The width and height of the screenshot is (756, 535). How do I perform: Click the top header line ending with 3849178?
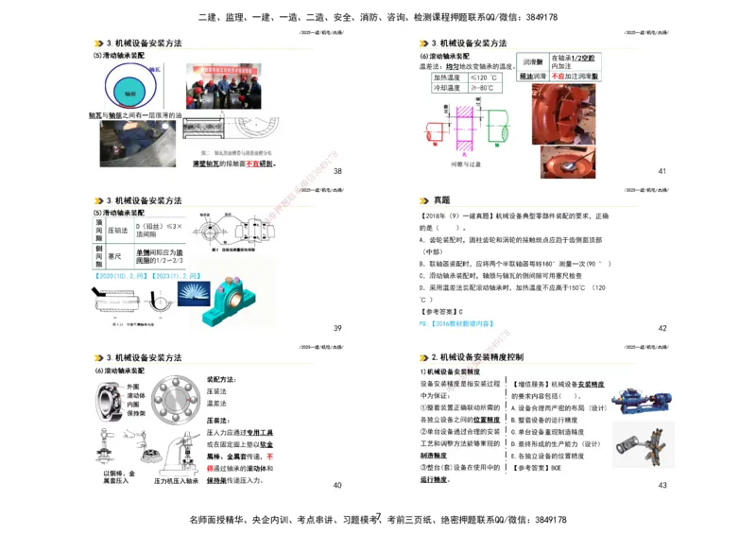click(x=377, y=17)
